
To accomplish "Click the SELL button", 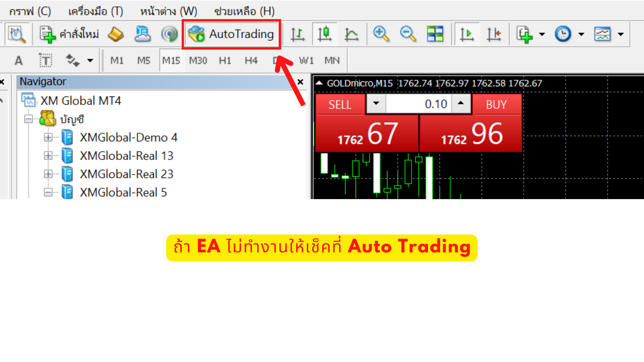I will [x=340, y=105].
